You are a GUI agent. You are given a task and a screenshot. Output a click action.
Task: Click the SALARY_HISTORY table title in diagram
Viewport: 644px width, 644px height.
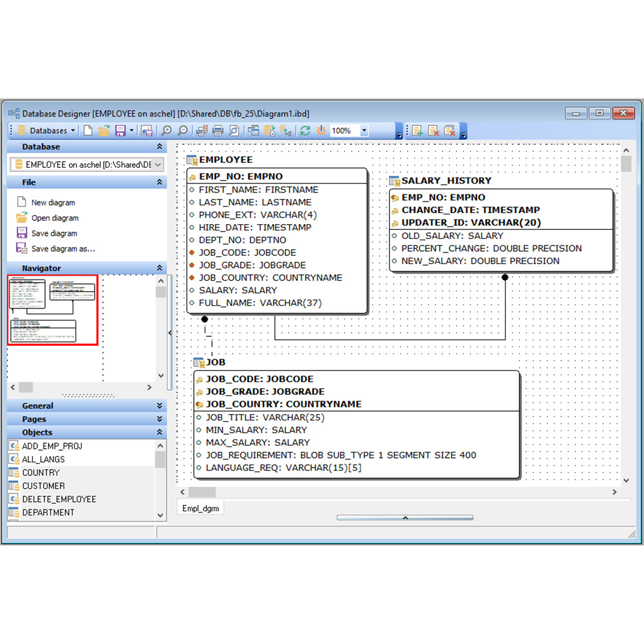click(x=446, y=181)
